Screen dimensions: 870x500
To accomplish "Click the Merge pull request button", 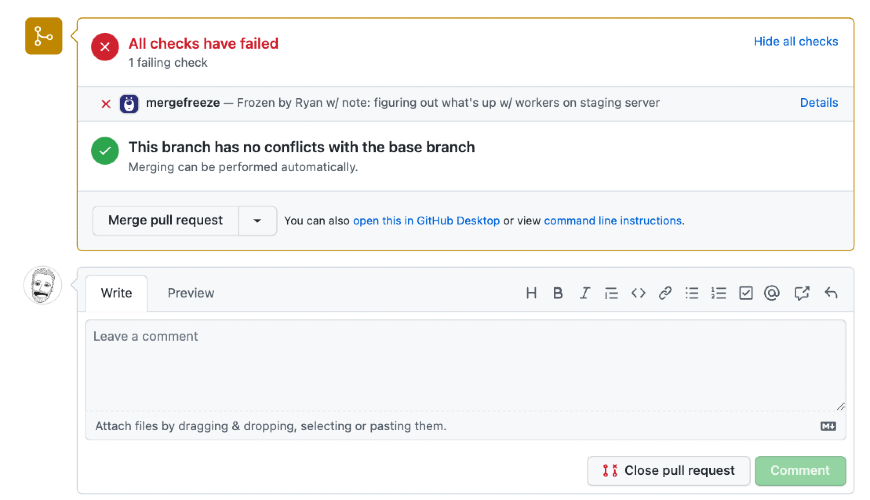I will click(x=165, y=221).
